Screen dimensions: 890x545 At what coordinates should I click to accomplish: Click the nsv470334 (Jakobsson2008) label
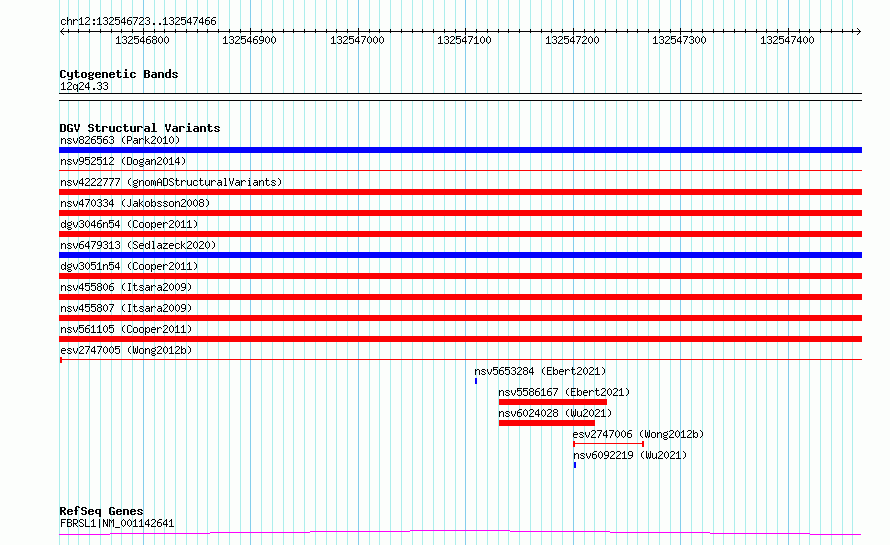(128, 203)
